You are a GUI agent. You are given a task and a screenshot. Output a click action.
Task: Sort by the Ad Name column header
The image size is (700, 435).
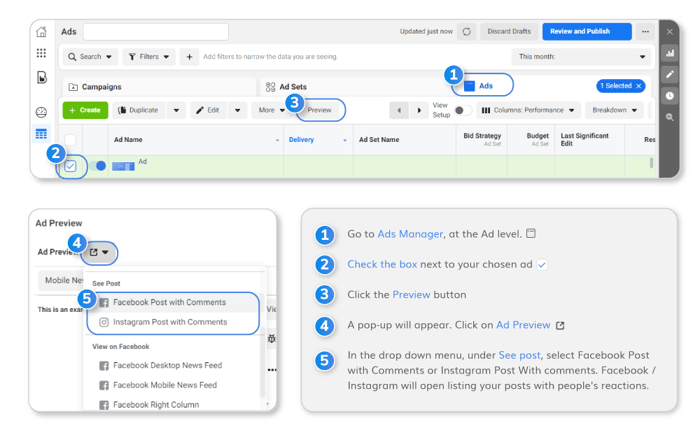(x=196, y=140)
